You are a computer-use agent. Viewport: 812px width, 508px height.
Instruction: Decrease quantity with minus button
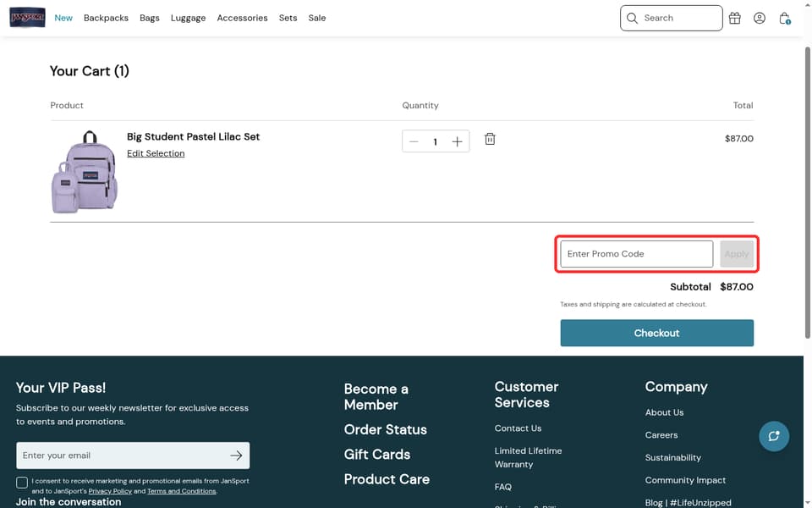pyautogui.click(x=414, y=141)
